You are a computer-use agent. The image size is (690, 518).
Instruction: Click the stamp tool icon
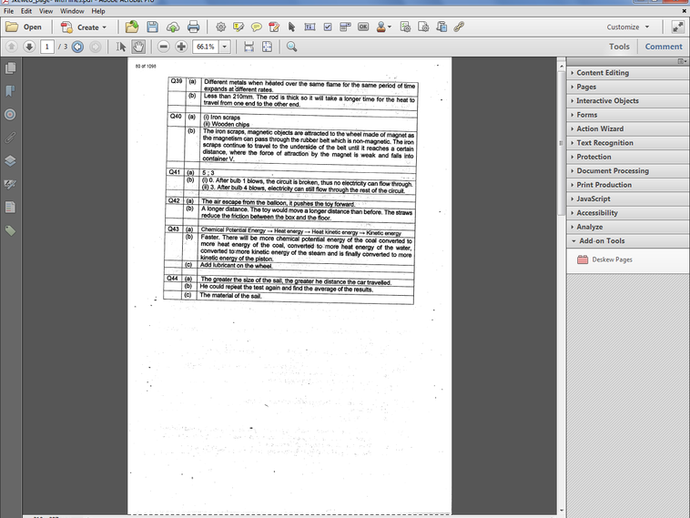(x=382, y=27)
